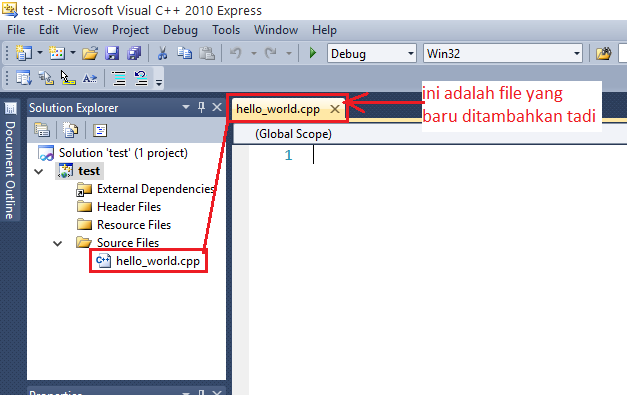Viewport: 627px width, 395px height.
Task: Click the Display Object Member List icon
Action: pyautogui.click(x=24, y=78)
